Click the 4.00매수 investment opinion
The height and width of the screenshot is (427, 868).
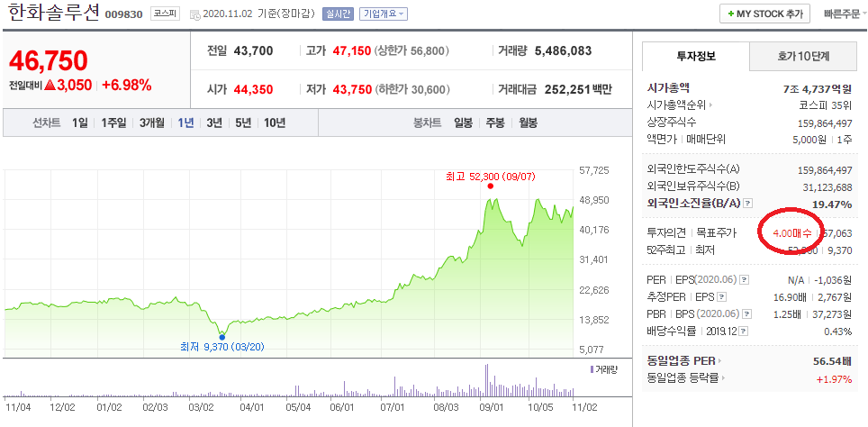click(x=792, y=233)
